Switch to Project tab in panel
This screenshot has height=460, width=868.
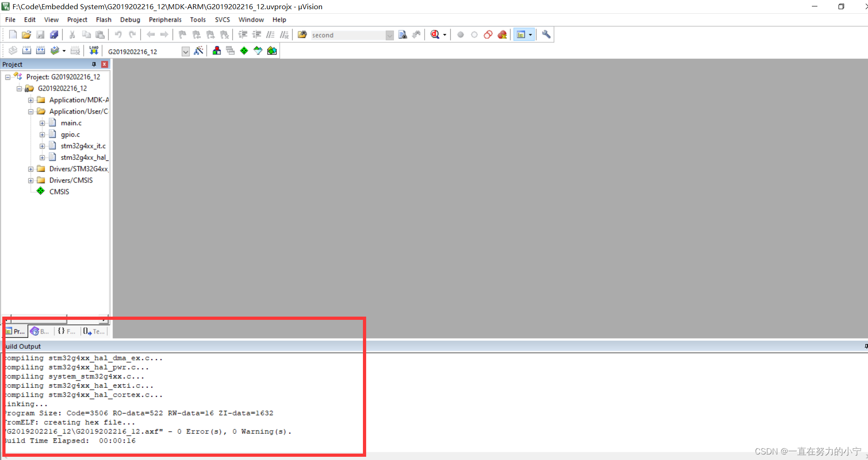click(15, 331)
